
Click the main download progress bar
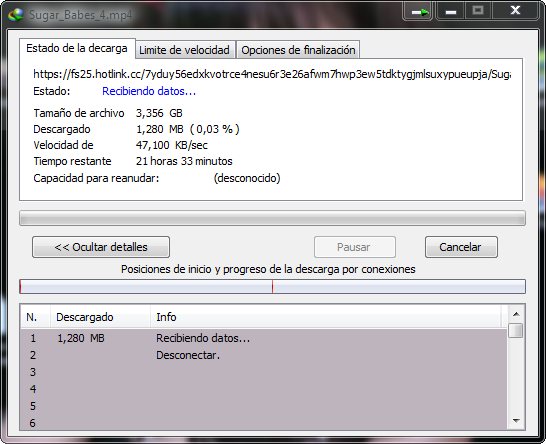coord(272,218)
